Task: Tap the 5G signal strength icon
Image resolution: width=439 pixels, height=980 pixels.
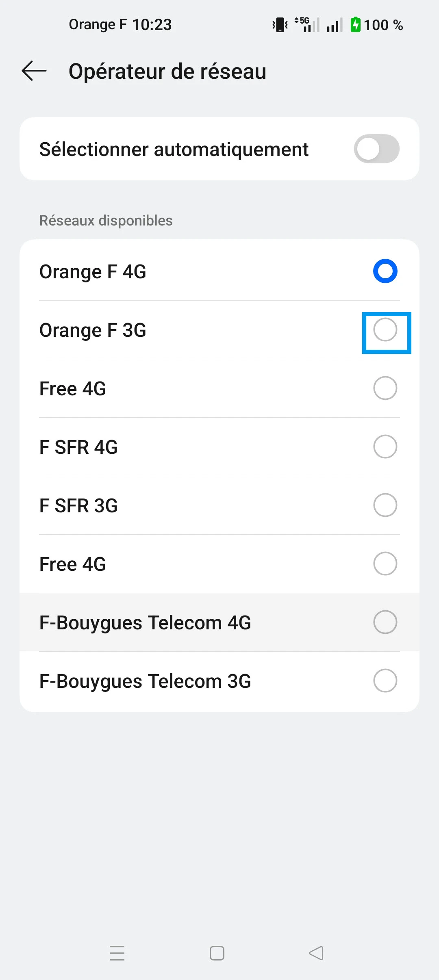Action: coord(308,25)
